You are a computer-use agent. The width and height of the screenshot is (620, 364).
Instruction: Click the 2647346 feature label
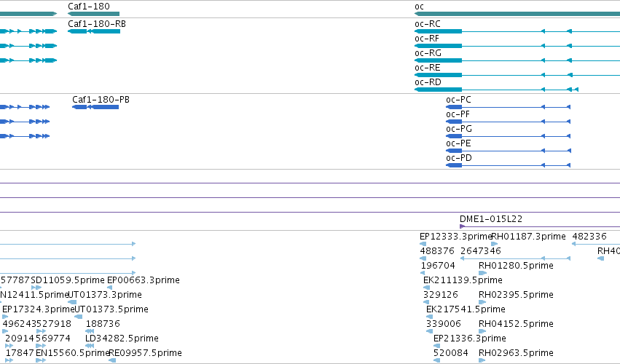pyautogui.click(x=480, y=251)
